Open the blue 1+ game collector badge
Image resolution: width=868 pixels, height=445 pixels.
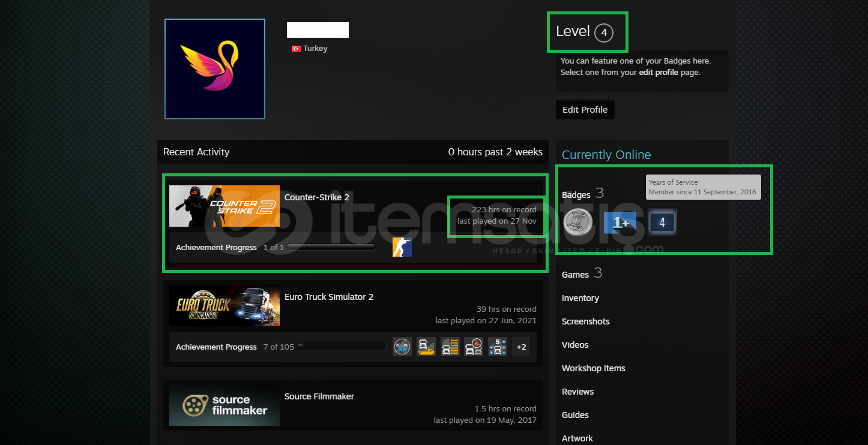[x=619, y=222]
